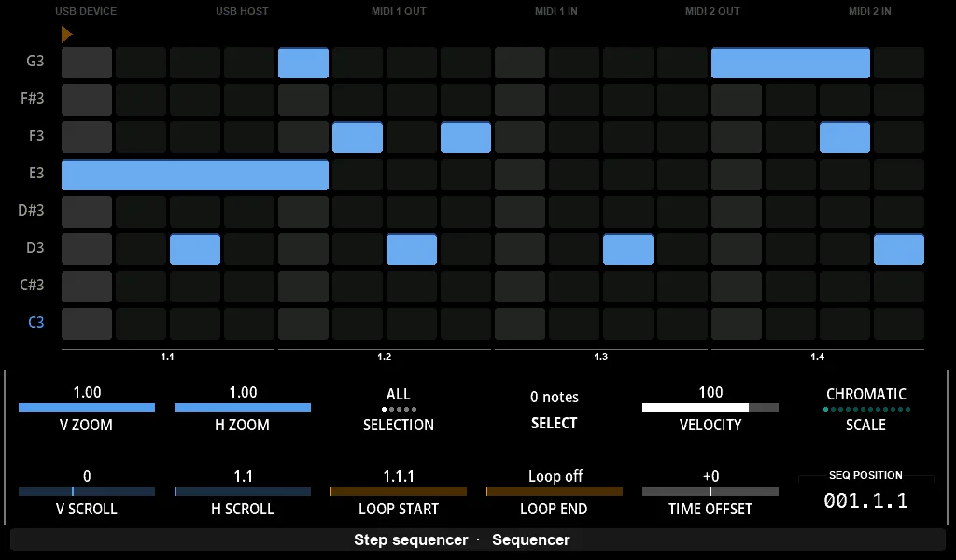Viewport: 956px width, 560px height.
Task: Adjust the V ZOOM slider bar
Action: pos(87,408)
